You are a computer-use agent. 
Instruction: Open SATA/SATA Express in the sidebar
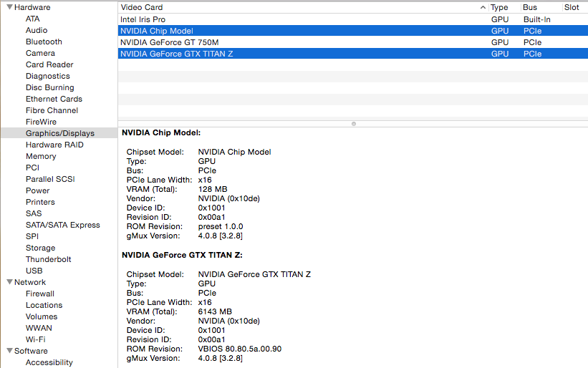click(62, 225)
